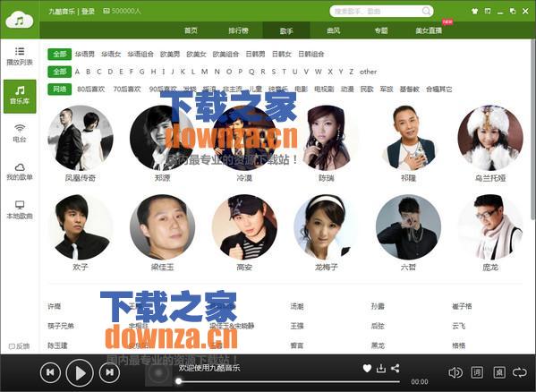Toggle the lyrics 词 button
This screenshot has height=392, width=536.
click(x=477, y=372)
